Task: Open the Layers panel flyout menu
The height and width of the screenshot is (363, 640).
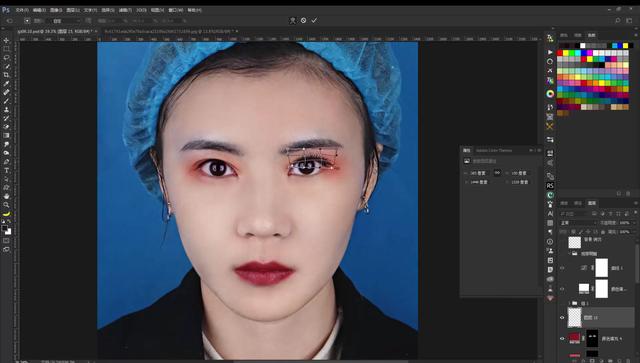Action: pos(636,203)
